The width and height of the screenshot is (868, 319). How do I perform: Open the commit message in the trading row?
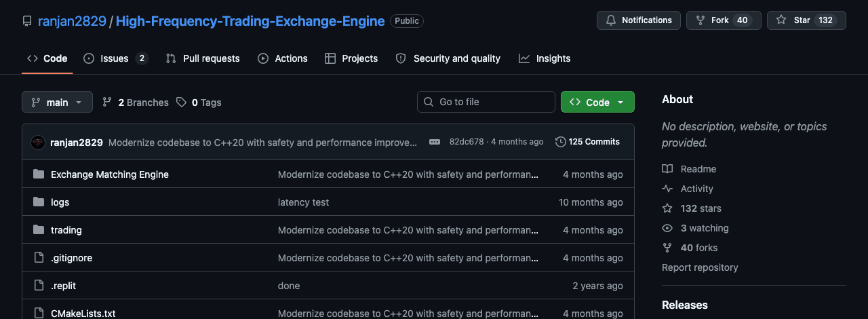[x=408, y=230]
